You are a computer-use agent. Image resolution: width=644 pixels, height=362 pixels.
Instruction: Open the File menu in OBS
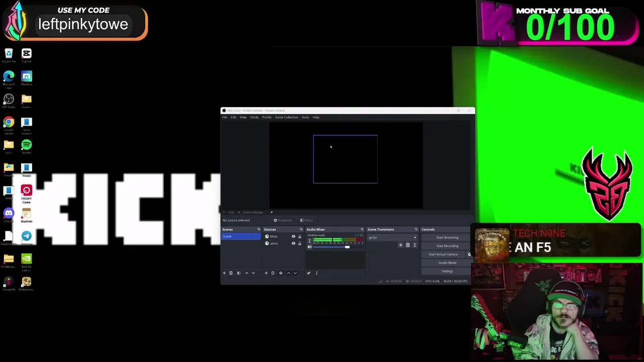coord(225,117)
